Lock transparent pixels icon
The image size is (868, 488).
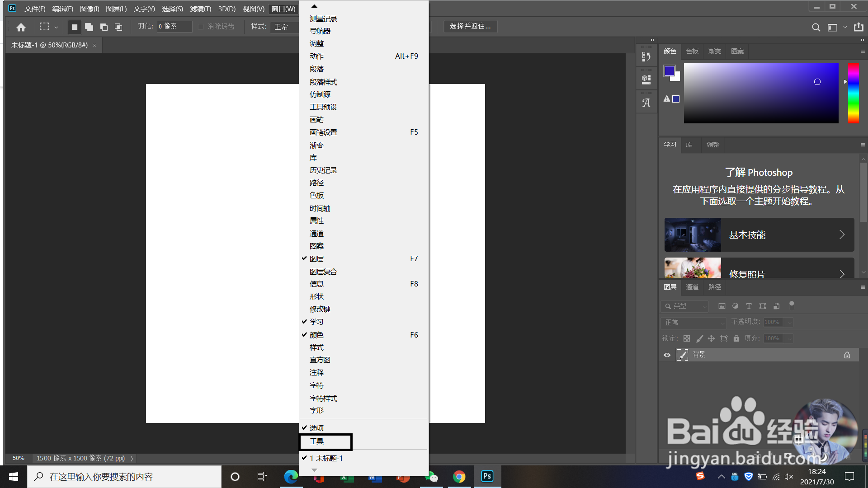tap(687, 338)
